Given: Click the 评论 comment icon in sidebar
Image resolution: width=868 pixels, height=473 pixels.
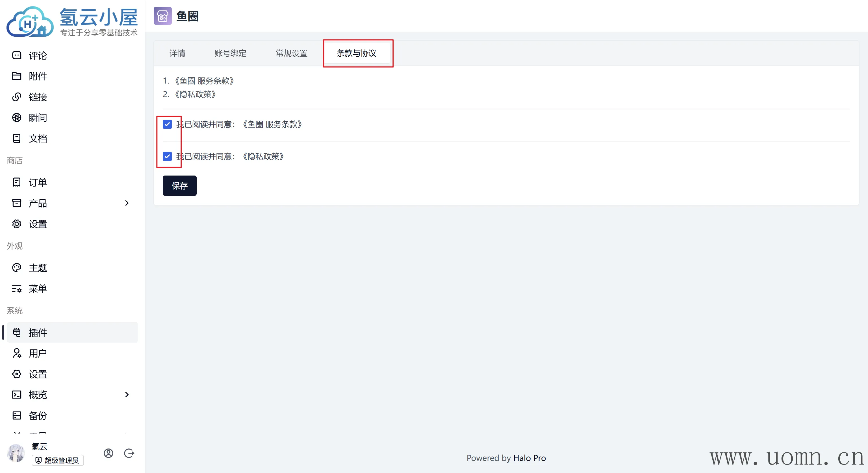Looking at the screenshot, I should tap(16, 55).
